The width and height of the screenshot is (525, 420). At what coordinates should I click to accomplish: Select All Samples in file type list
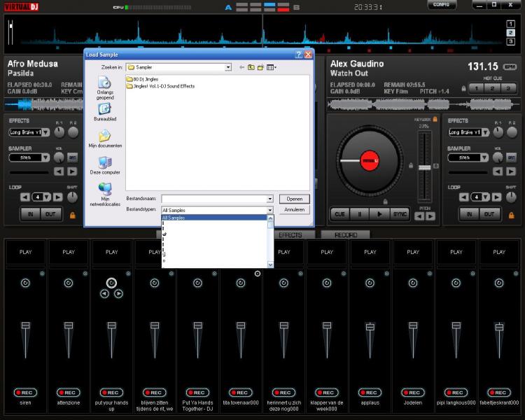(214, 218)
